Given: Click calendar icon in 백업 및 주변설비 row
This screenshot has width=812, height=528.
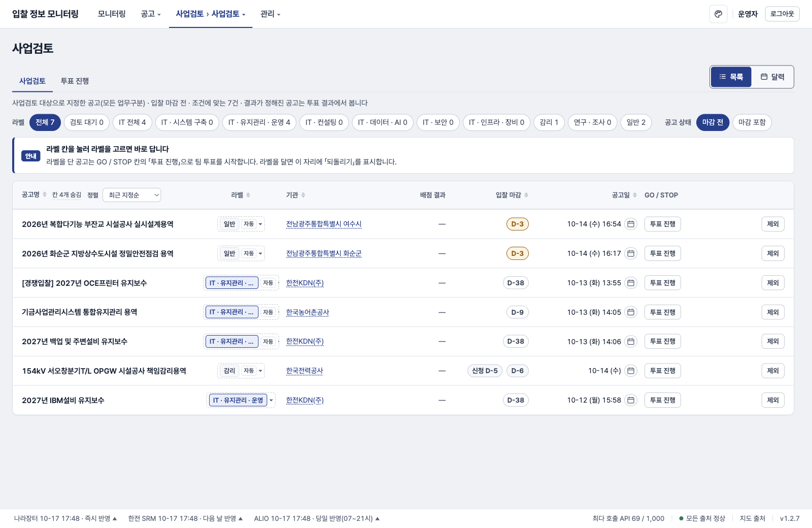Looking at the screenshot, I should click(631, 342).
